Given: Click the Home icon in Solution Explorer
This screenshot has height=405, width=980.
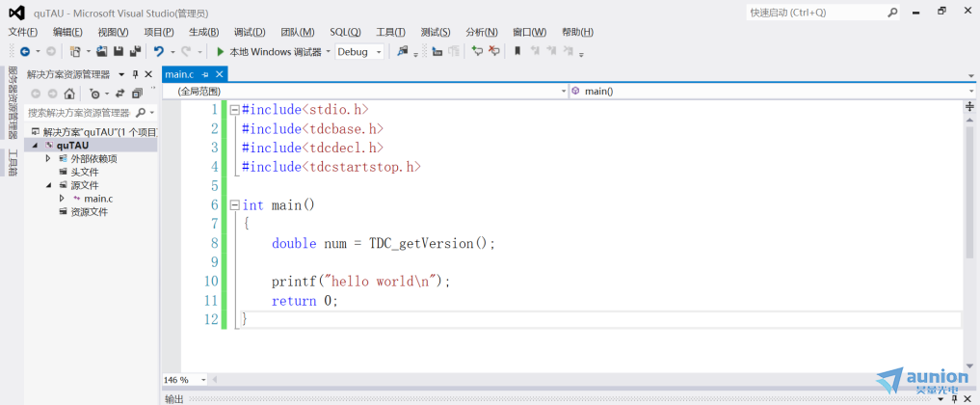Looking at the screenshot, I should (69, 94).
